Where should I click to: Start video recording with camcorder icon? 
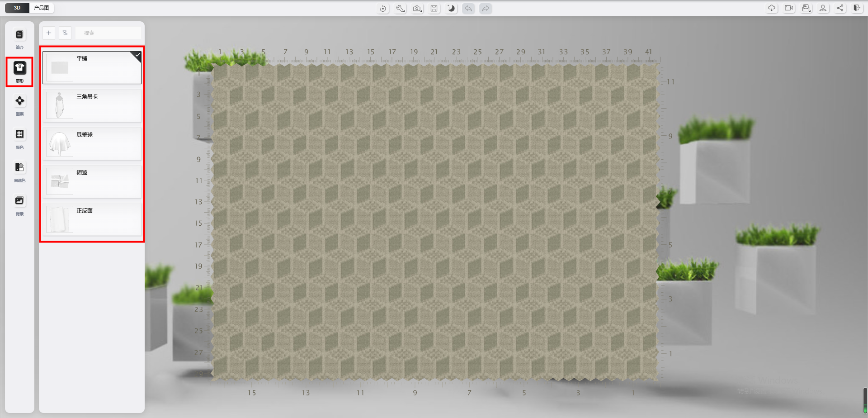[x=789, y=8]
